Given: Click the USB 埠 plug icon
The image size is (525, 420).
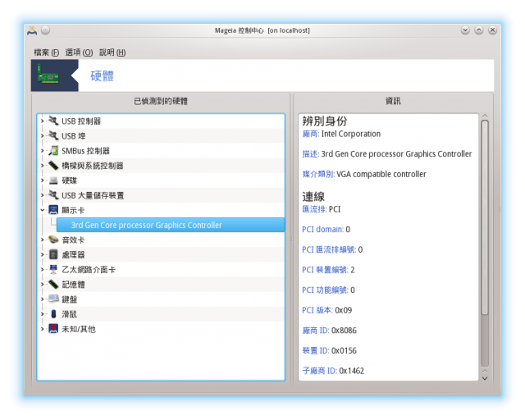Looking at the screenshot, I should (x=53, y=135).
